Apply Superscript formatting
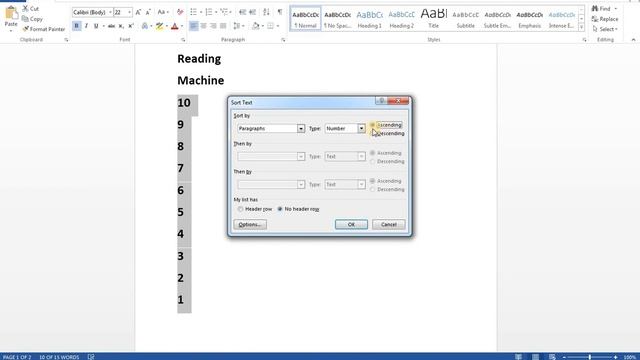640x360 pixels. (x=131, y=26)
